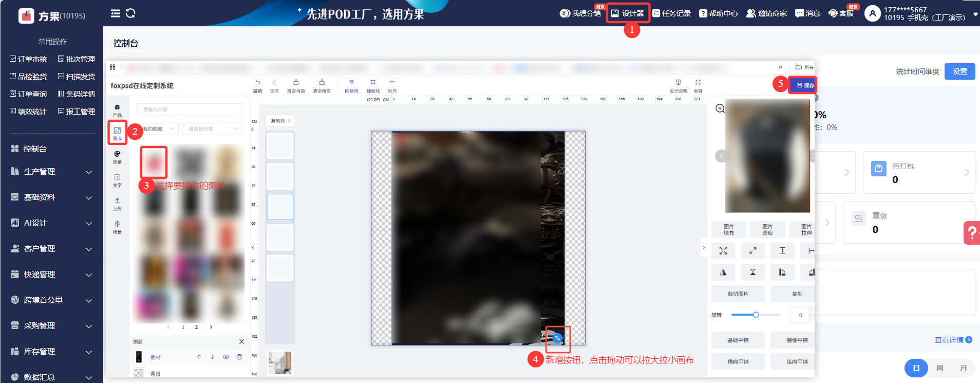The height and width of the screenshot is (383, 980).
Task: Click the rotate-left 90 degrees icon
Action: pos(782,272)
